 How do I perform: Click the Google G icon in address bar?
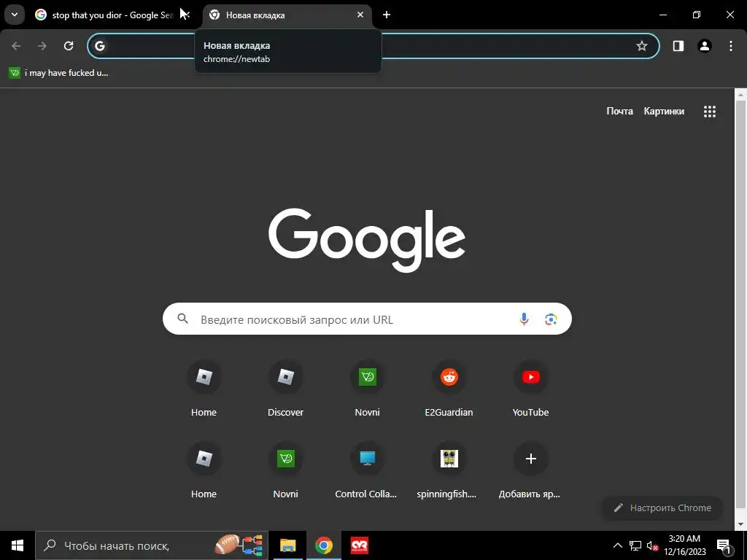(99, 46)
